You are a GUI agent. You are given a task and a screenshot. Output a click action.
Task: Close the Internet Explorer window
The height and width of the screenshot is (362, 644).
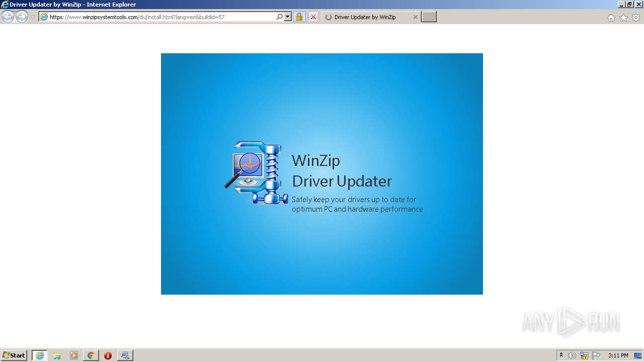638,5
